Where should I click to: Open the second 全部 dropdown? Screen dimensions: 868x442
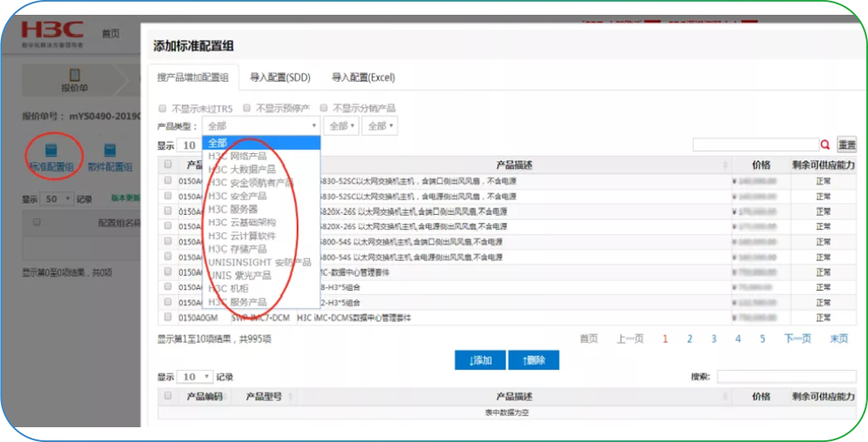pyautogui.click(x=341, y=126)
